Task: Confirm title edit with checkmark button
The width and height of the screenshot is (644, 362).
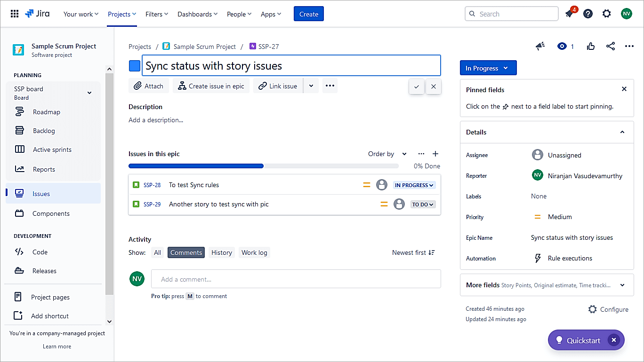Action: (417, 87)
